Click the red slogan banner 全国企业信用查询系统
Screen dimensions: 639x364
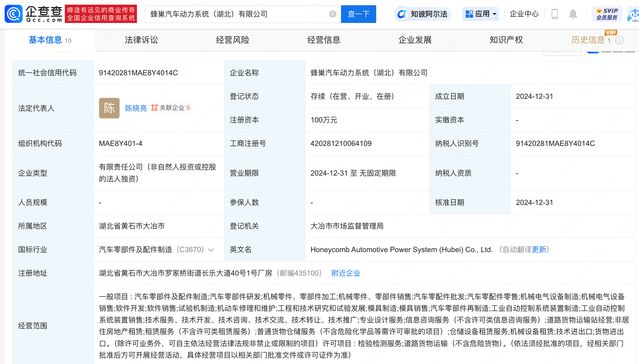(101, 14)
